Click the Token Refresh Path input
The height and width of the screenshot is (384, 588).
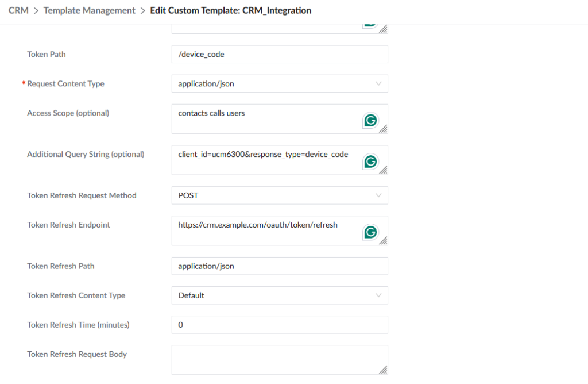pyautogui.click(x=280, y=266)
